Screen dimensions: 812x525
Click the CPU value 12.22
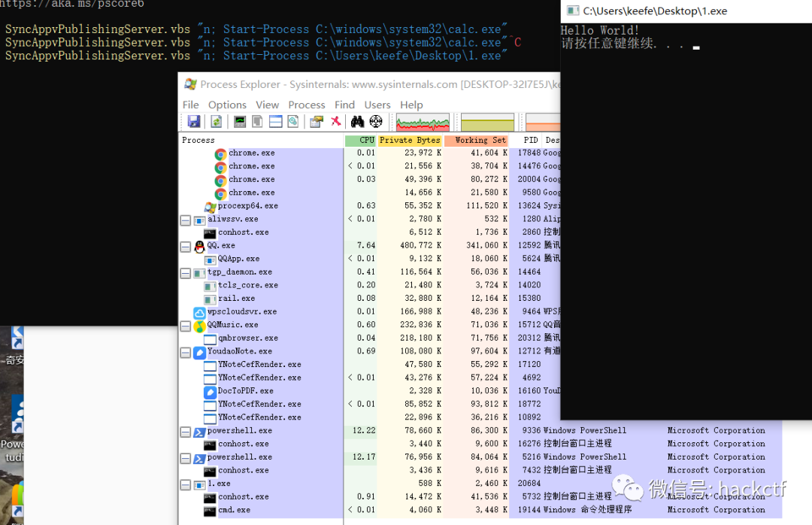tap(364, 431)
